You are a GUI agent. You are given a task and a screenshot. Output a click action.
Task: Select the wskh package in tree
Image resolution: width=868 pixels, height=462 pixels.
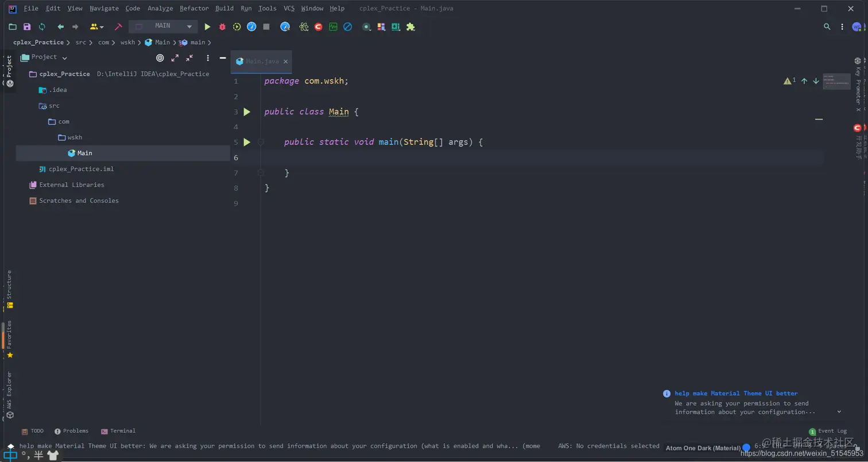pos(75,137)
